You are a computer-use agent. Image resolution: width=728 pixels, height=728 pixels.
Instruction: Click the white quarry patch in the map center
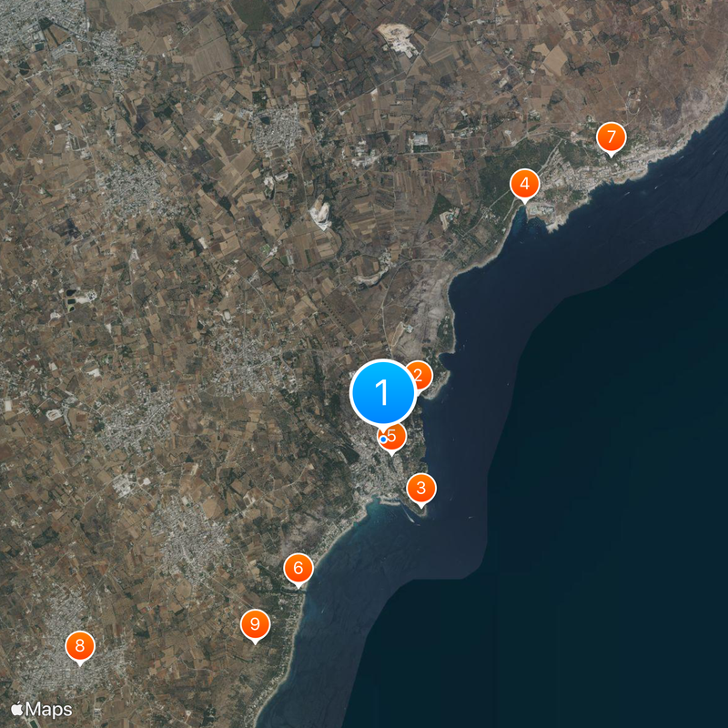[x=320, y=215]
